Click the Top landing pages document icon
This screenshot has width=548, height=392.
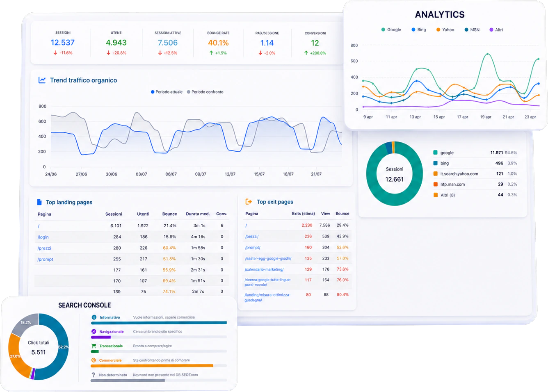39,202
